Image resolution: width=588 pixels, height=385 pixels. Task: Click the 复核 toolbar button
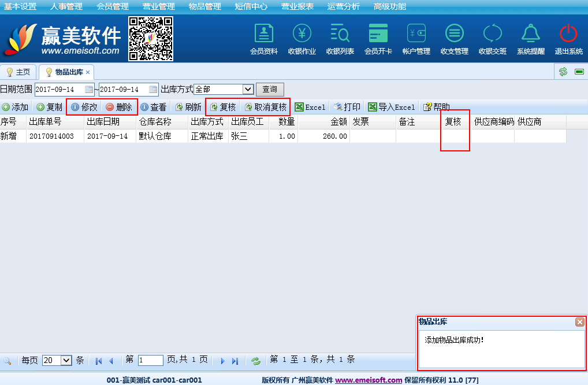[223, 107]
